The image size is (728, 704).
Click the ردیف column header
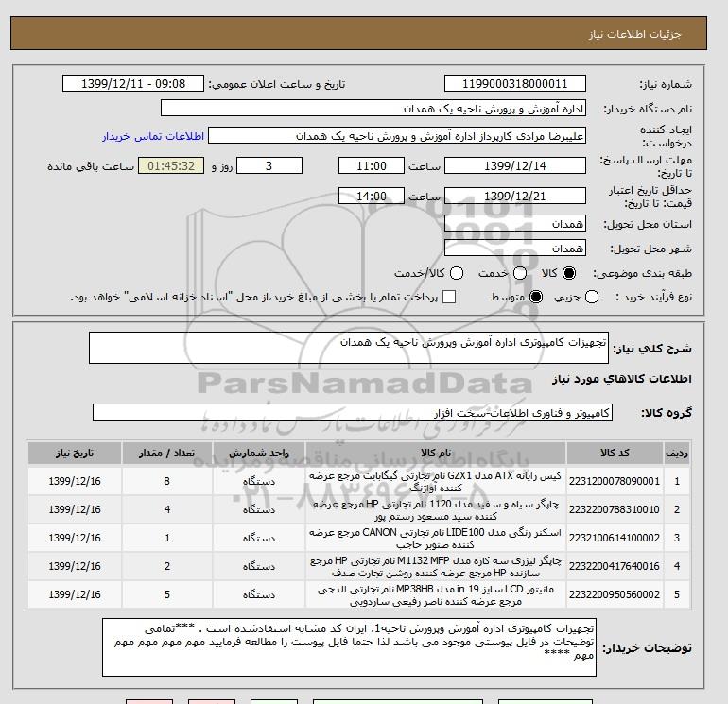[676, 453]
